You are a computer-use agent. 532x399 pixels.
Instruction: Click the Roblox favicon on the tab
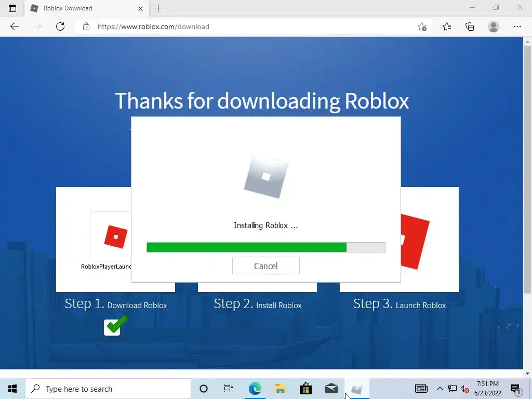pos(34,8)
